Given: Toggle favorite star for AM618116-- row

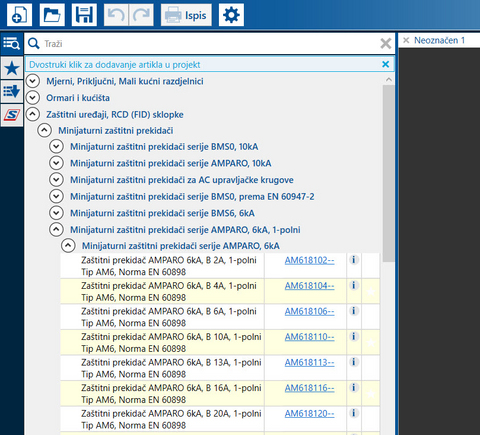Looking at the screenshot, I should coord(371,394).
